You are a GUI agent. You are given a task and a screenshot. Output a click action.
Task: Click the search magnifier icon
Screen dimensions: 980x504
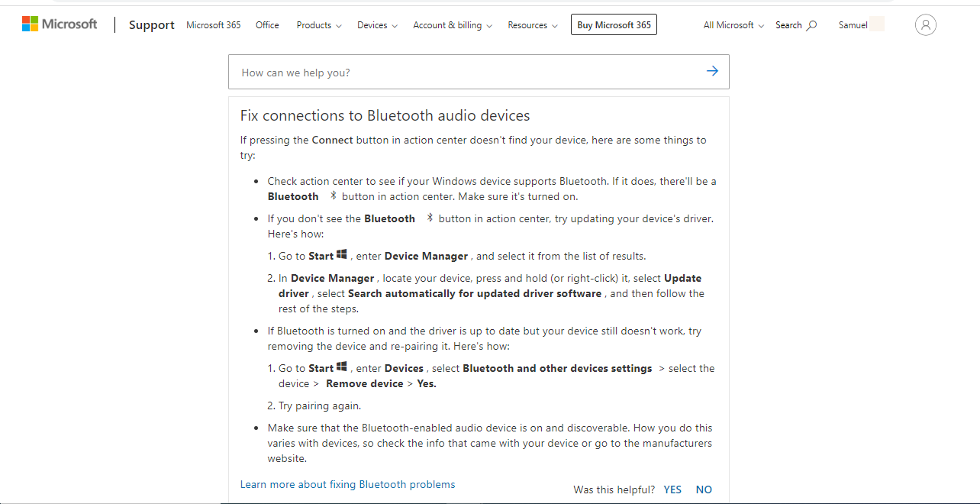click(811, 25)
